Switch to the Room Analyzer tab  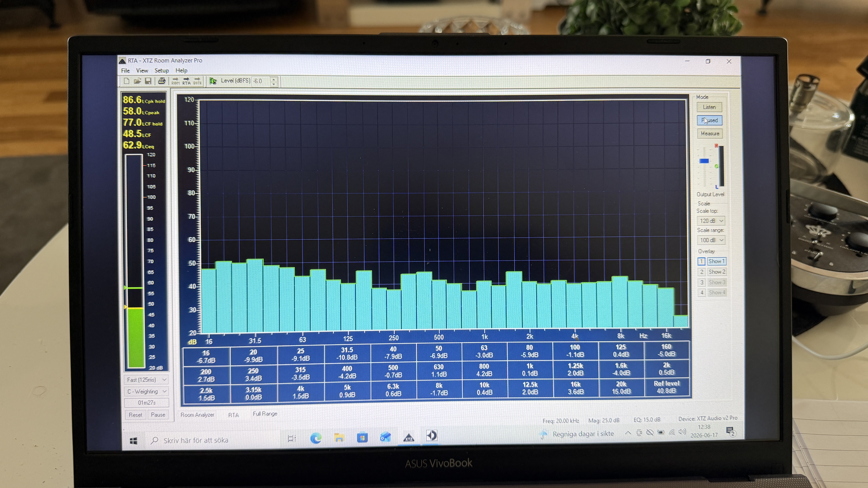pyautogui.click(x=197, y=415)
